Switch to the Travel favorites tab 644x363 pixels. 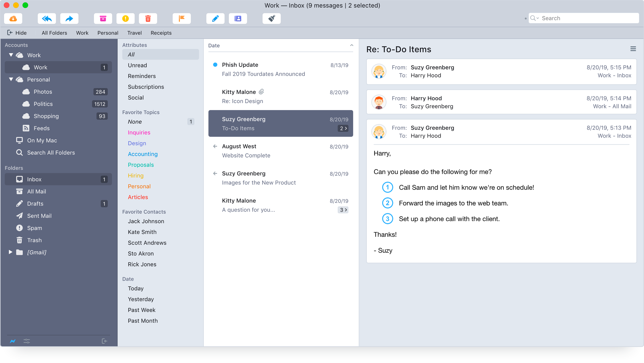134,33
